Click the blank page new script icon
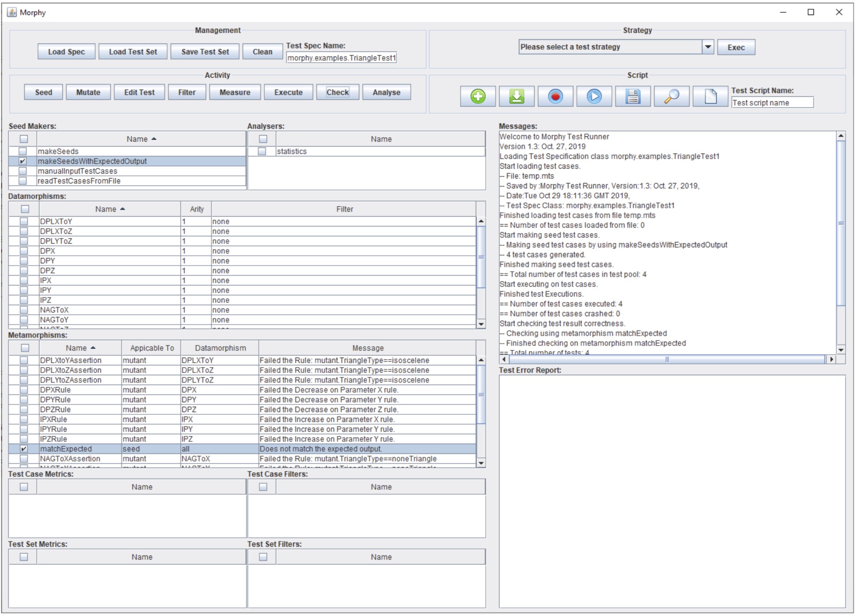The width and height of the screenshot is (855, 616). pyautogui.click(x=710, y=96)
